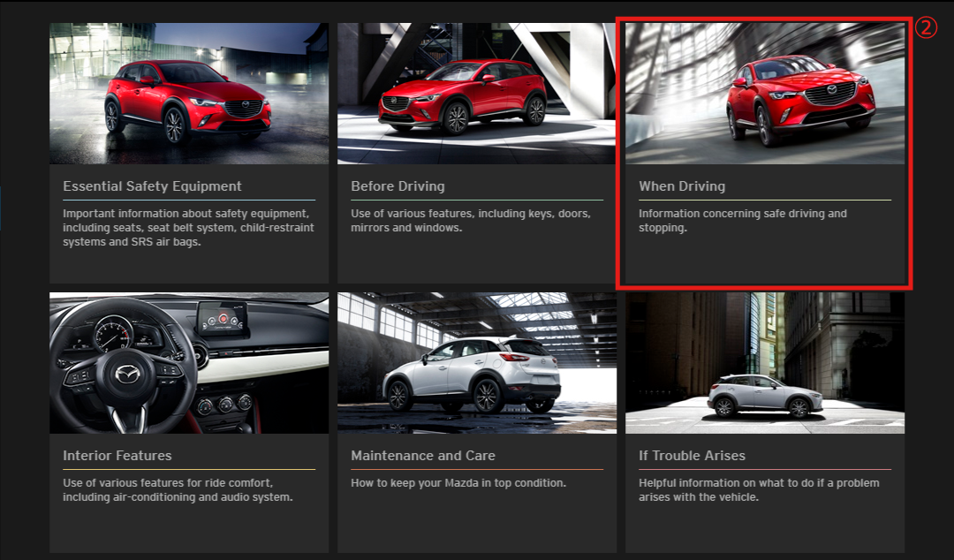The height and width of the screenshot is (560, 954).
Task: Navigate to the If Trouble Arises title
Action: tap(692, 456)
